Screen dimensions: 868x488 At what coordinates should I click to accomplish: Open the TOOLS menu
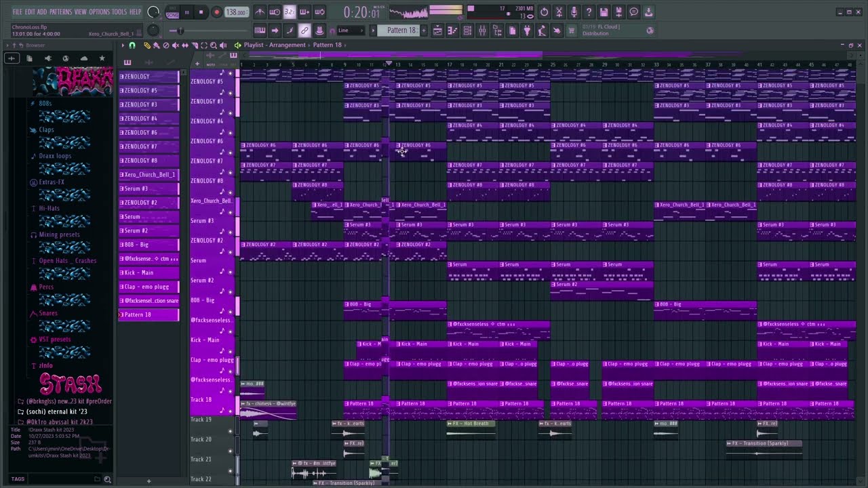[119, 12]
